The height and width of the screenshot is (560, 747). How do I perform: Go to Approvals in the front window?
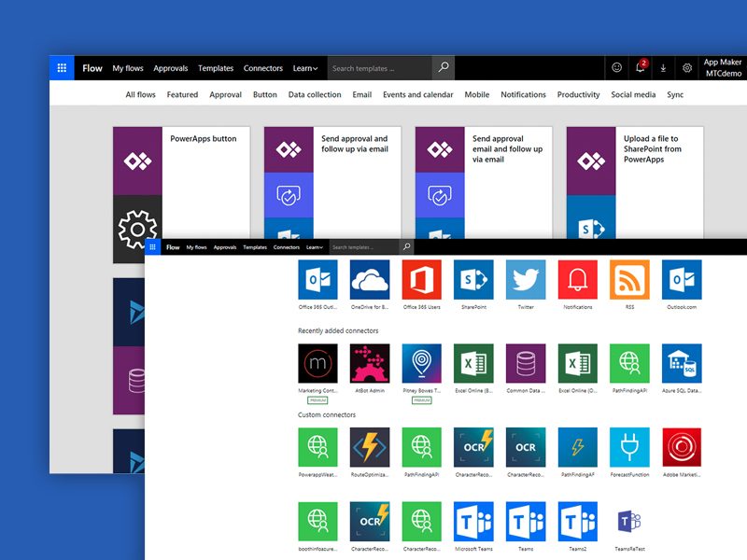pyautogui.click(x=225, y=247)
